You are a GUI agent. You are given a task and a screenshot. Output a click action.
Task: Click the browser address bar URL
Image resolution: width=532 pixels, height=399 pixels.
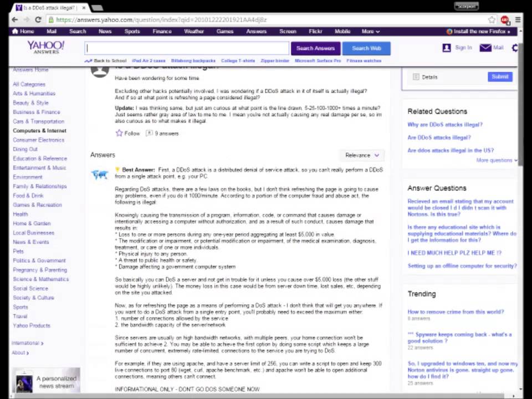click(161, 20)
